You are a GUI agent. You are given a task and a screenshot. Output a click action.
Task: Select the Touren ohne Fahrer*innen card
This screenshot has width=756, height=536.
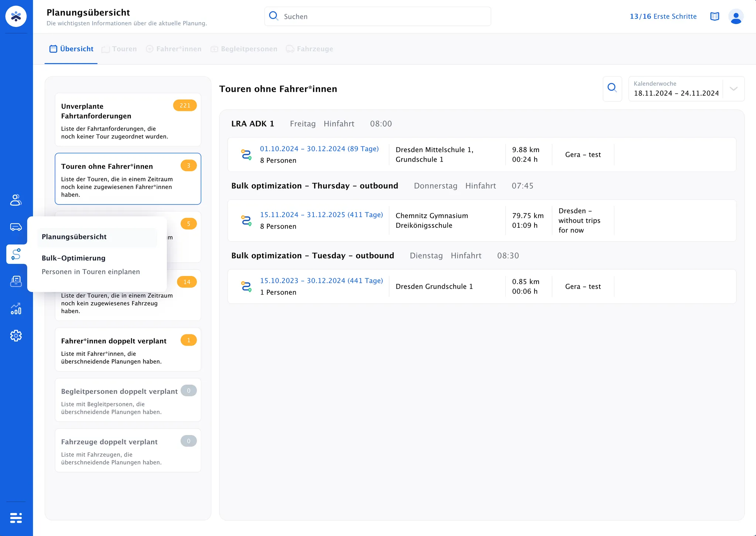click(128, 179)
